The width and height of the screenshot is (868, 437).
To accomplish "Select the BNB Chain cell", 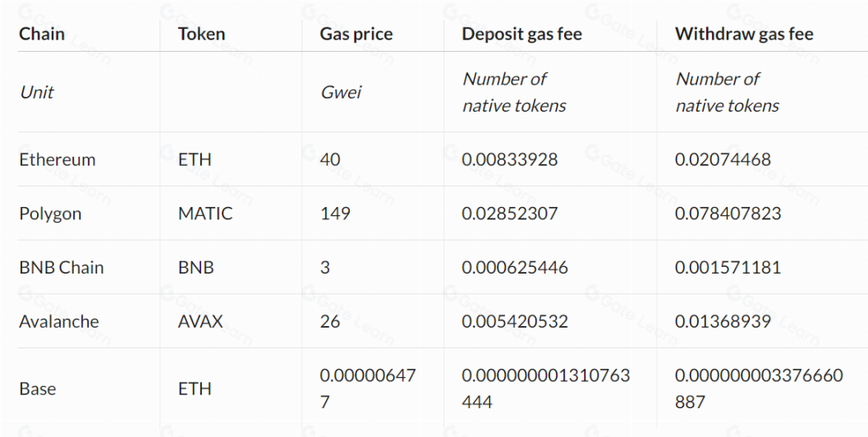I will [x=61, y=268].
